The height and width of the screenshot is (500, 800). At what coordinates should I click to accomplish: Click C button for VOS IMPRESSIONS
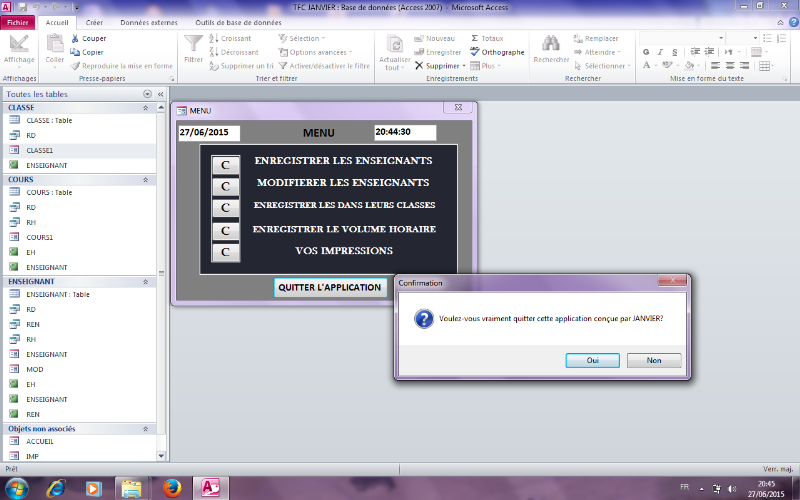[x=225, y=253]
